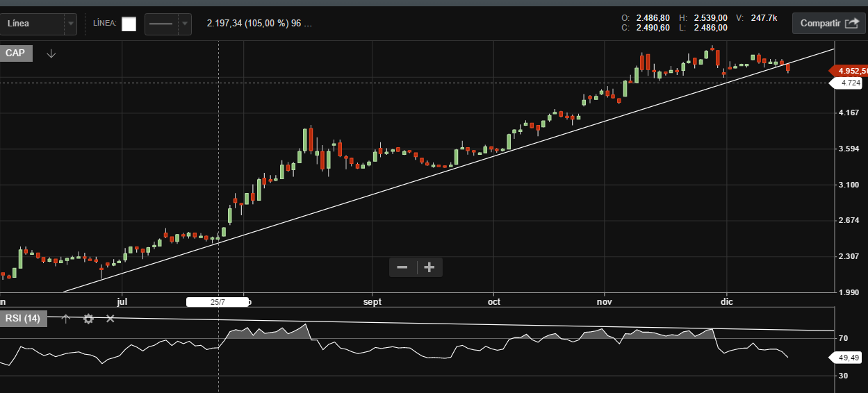
Task: Zoom out with the minus button
Action: (402, 267)
